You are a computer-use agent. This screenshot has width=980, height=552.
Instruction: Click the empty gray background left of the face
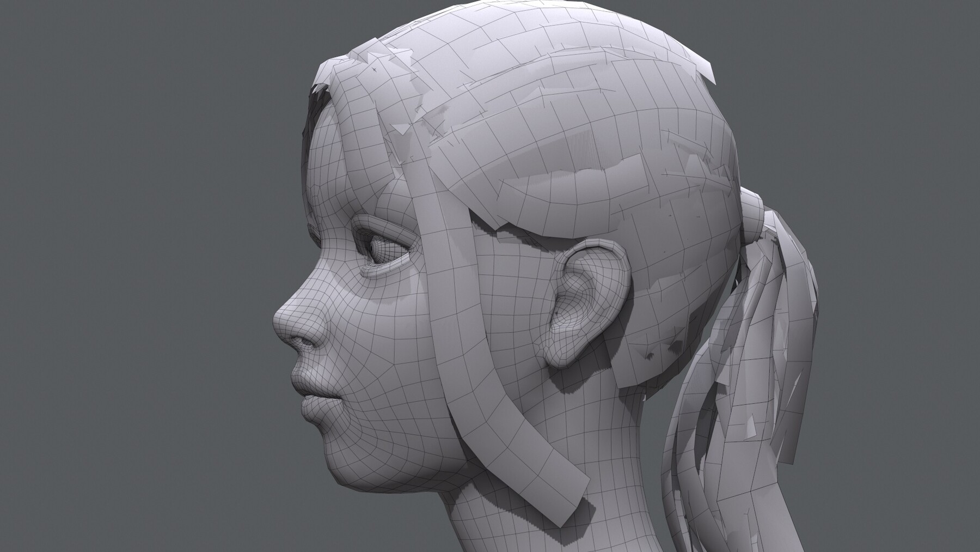coord(136,272)
